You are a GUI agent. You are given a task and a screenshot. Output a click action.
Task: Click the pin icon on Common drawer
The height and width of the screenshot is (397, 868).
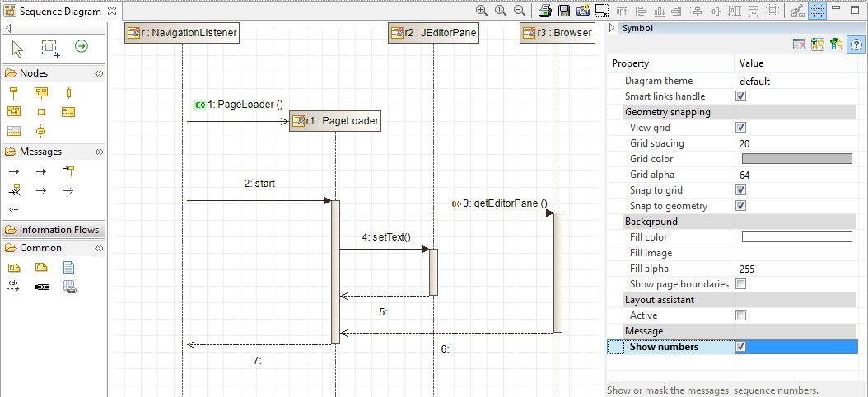click(99, 248)
